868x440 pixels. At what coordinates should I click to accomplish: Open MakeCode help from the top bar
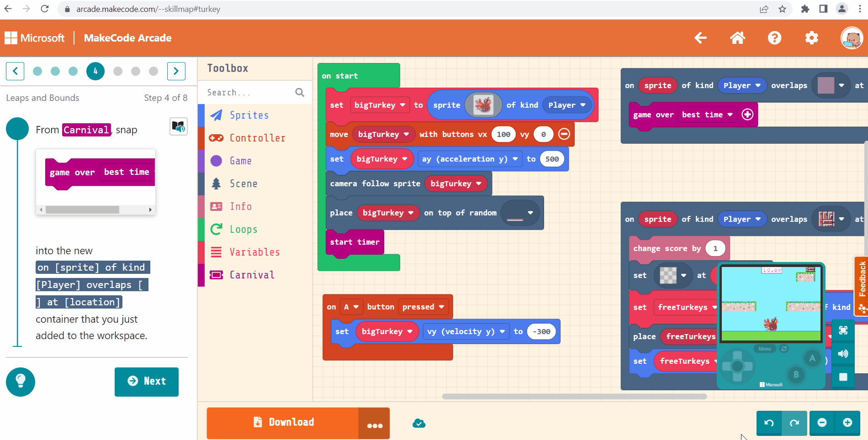(x=774, y=38)
